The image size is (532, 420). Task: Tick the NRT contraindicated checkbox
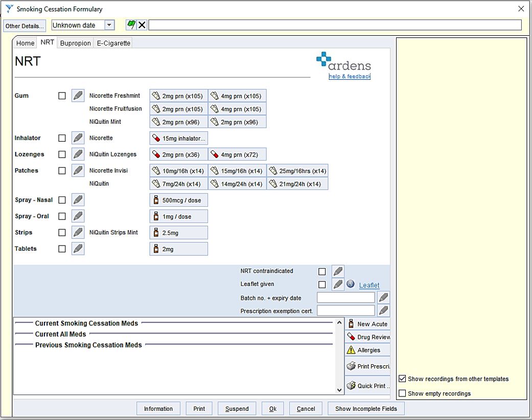[322, 272]
